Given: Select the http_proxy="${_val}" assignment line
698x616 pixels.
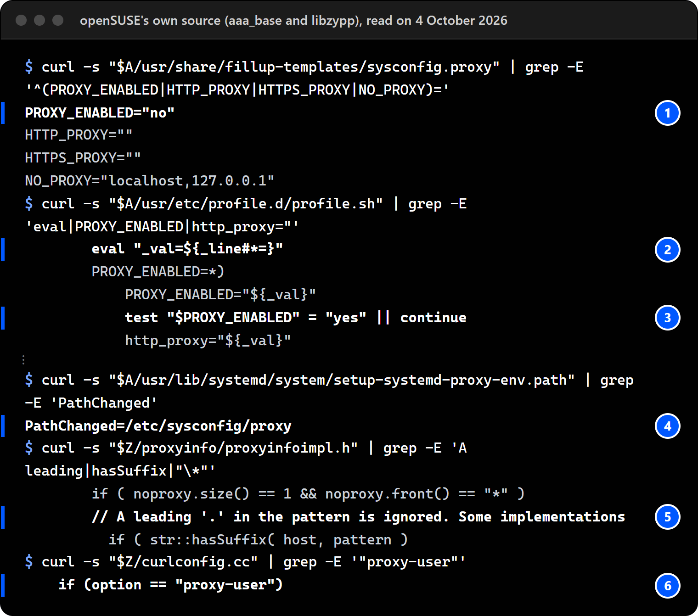Looking at the screenshot, I should point(208,341).
